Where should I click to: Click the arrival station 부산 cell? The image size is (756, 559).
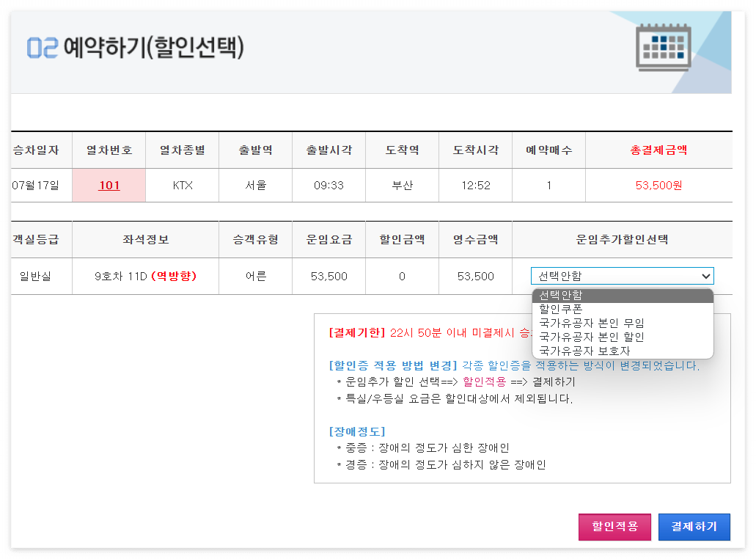[402, 185]
